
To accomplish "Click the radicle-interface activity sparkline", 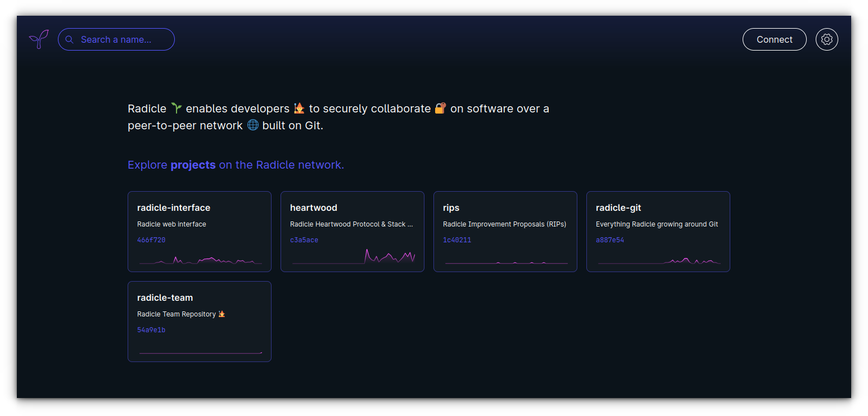I will [200, 260].
